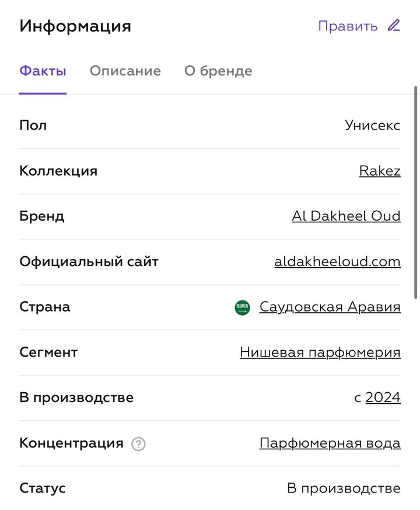Viewport: 420px width, 510px height.
Task: Open the Описание tab
Action: click(125, 71)
